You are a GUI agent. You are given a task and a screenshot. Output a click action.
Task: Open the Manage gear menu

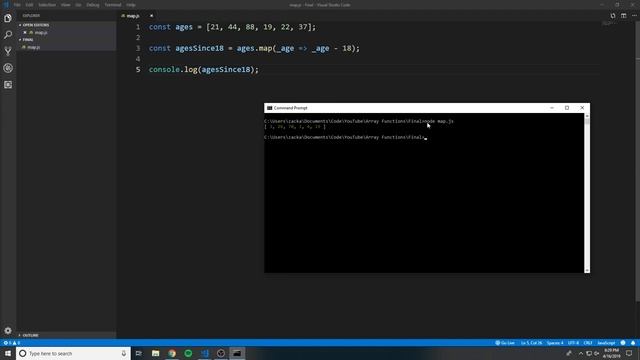coord(8,330)
